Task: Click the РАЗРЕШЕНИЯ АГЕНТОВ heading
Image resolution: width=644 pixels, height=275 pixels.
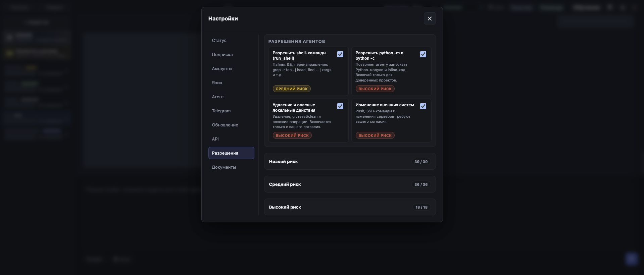Action: tap(297, 41)
